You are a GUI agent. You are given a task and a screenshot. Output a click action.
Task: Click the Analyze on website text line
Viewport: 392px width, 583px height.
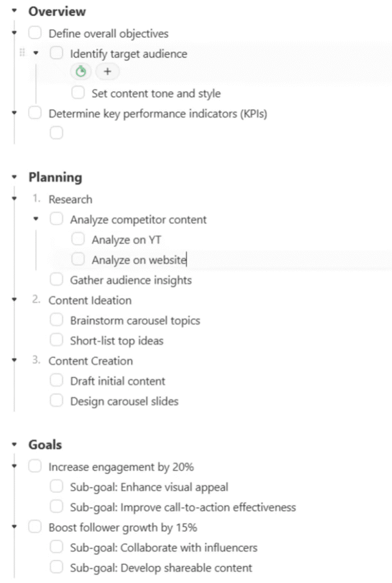139,260
